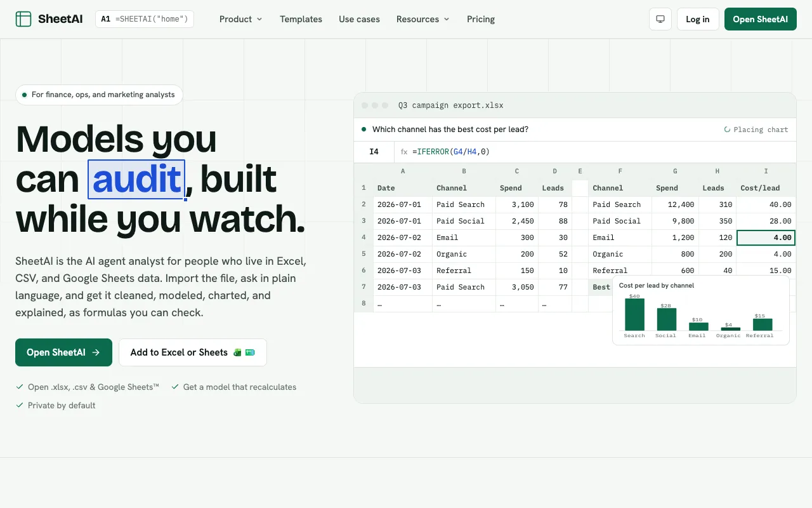
Task: Select the Referral cell in column B
Action: (464, 271)
